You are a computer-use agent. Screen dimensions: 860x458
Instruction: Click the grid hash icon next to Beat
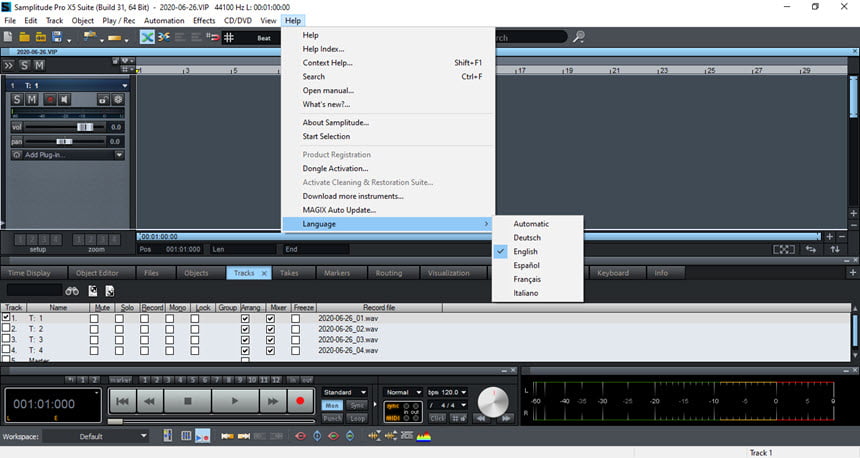229,37
